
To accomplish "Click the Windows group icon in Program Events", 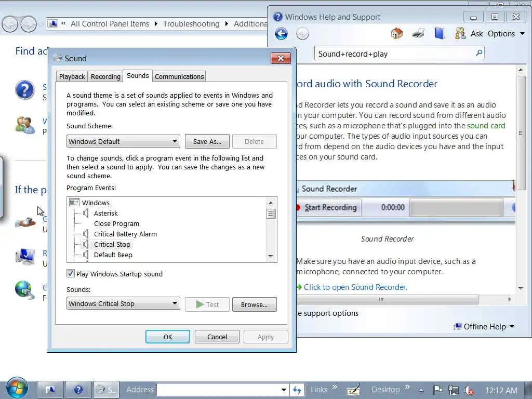I will [74, 203].
